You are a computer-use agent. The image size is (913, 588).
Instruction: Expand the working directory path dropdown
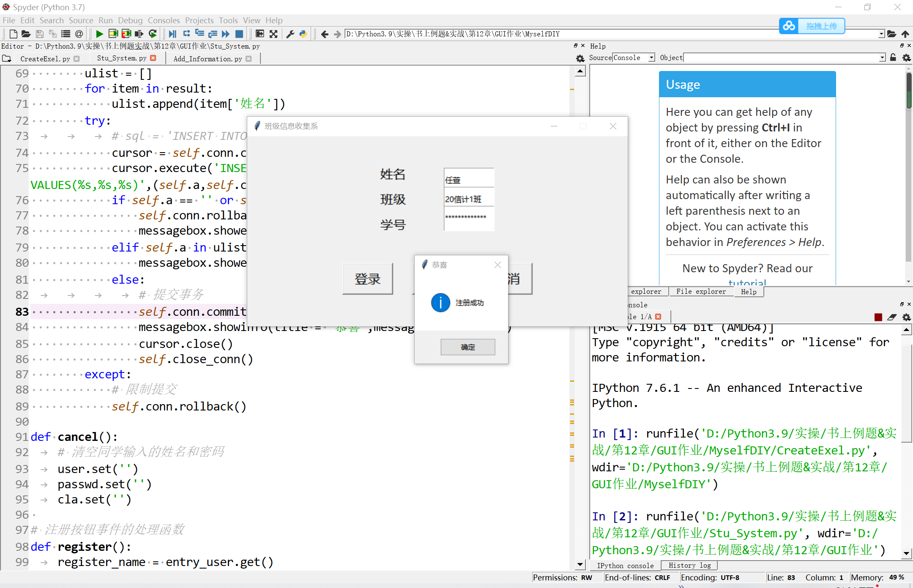[881, 34]
